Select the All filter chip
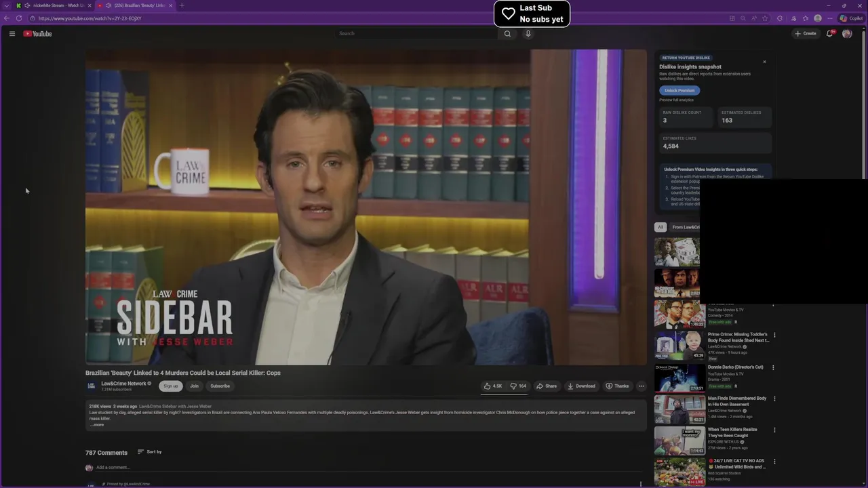 [660, 227]
